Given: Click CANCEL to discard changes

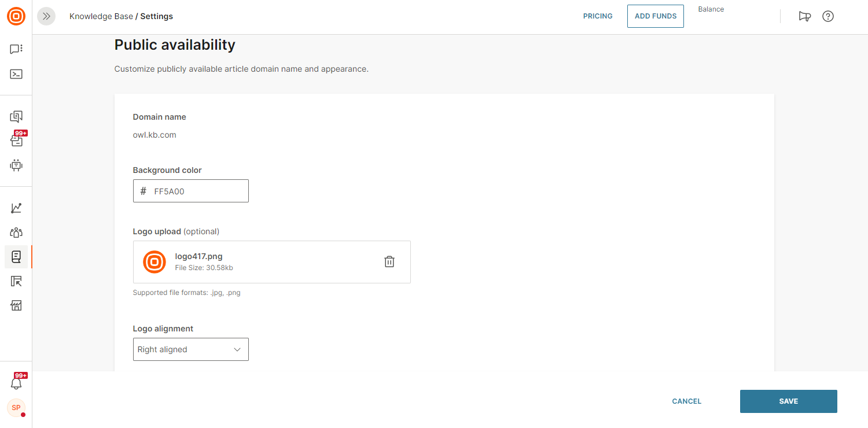Looking at the screenshot, I should pos(686,401).
